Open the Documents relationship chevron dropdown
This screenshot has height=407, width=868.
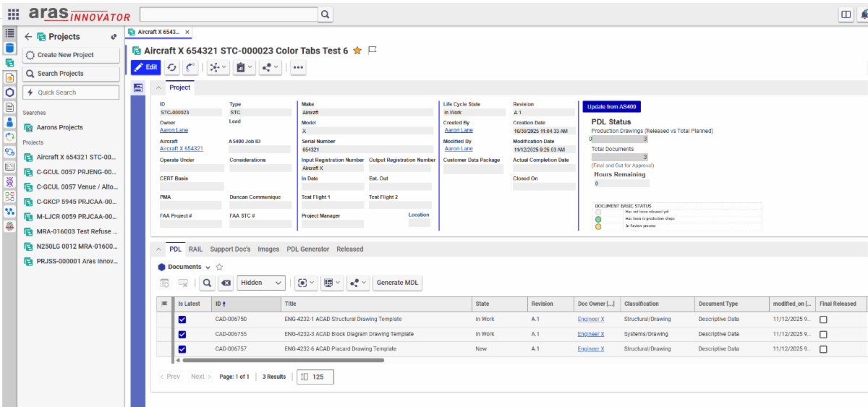(208, 267)
